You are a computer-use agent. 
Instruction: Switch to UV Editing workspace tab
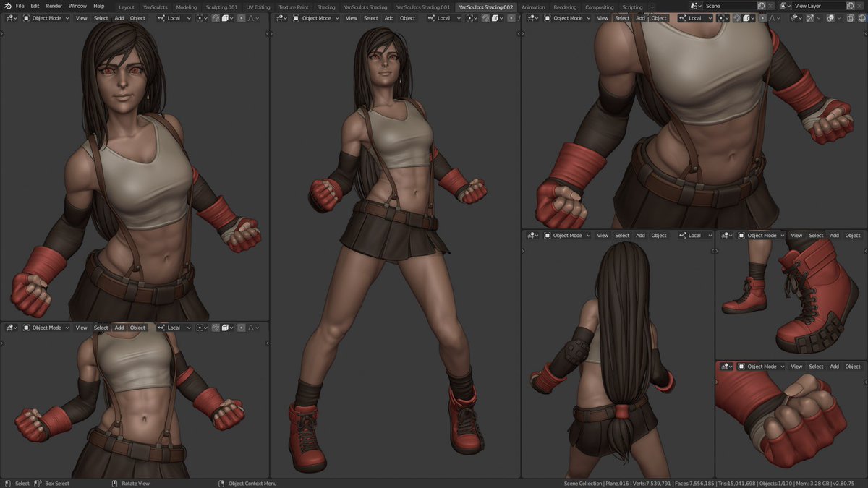click(258, 7)
